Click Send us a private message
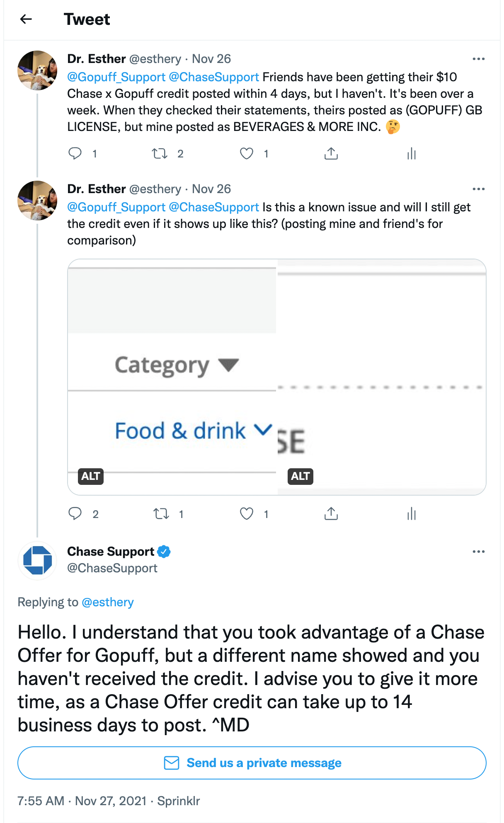This screenshot has width=504, height=823. [x=252, y=763]
